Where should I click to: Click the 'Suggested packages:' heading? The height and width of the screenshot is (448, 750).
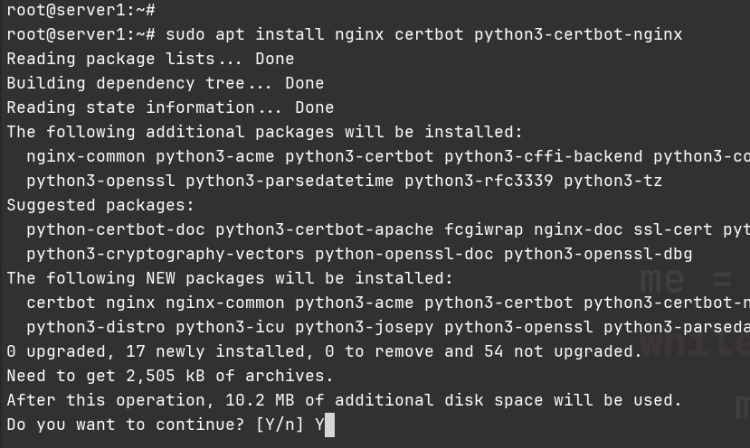click(x=100, y=205)
